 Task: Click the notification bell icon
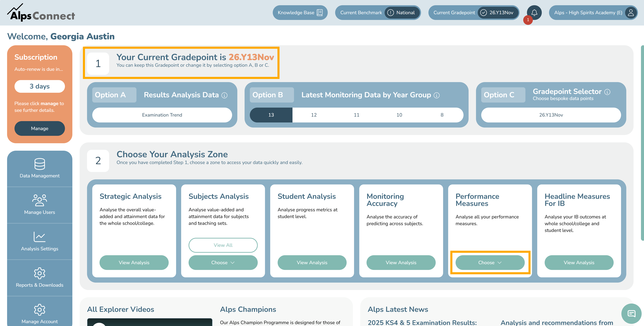pyautogui.click(x=534, y=12)
